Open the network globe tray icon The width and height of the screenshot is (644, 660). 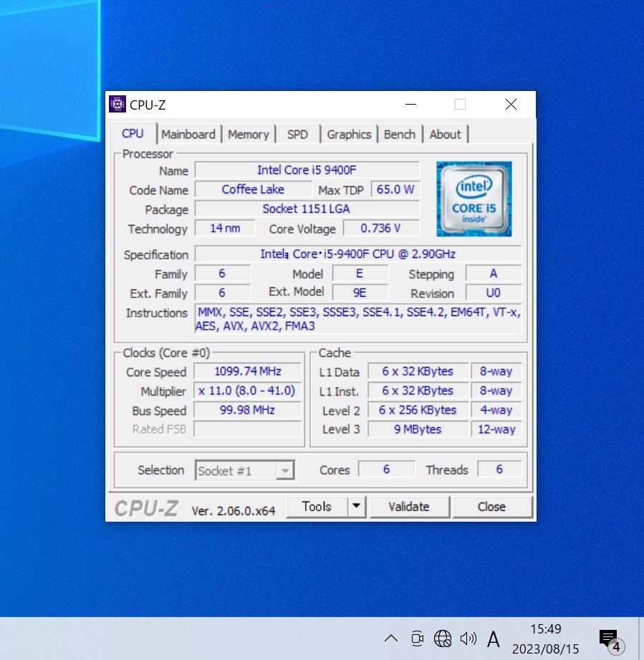point(443,639)
